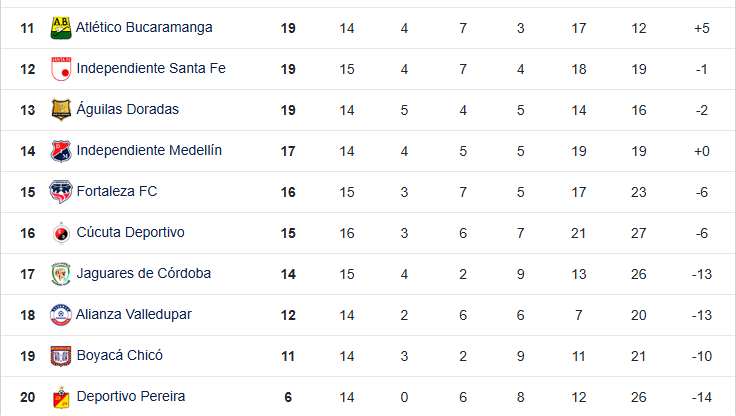
Task: Click the Cúcuta Deportivo crest icon
Action: (x=61, y=233)
